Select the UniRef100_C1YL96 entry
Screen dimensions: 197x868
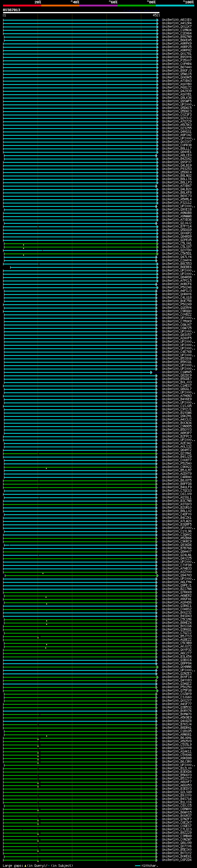point(177,531)
